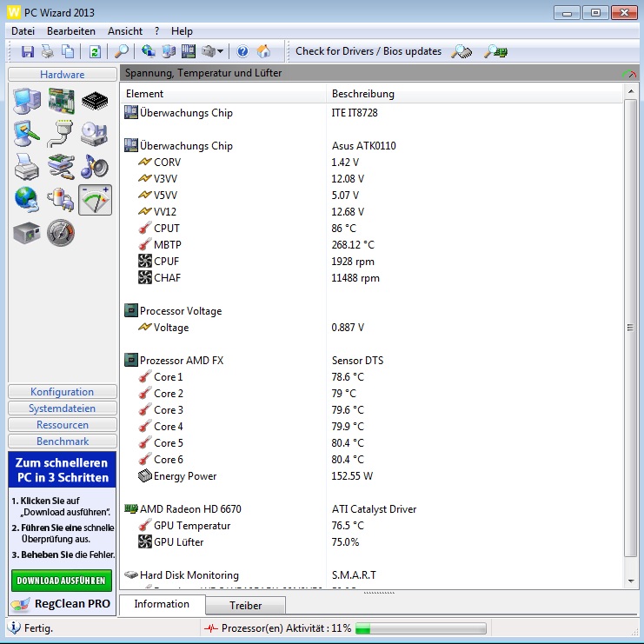This screenshot has width=644, height=644.
Task: Select the CPUT temperature row
Action: [x=372, y=229]
